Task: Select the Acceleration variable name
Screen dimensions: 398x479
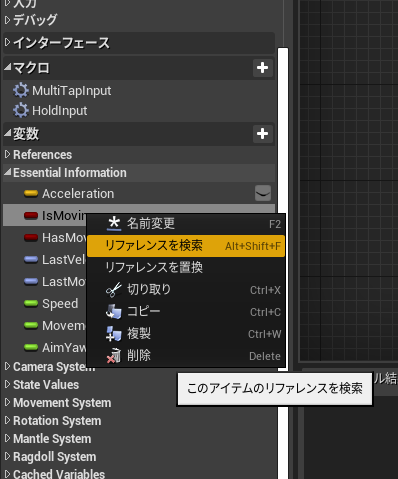Action: [78, 194]
